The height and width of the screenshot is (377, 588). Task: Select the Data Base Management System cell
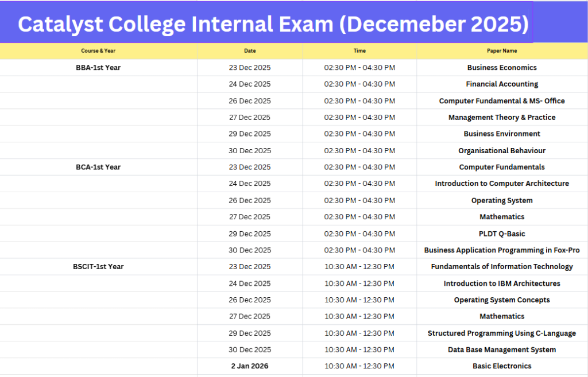pyautogui.click(x=502, y=349)
